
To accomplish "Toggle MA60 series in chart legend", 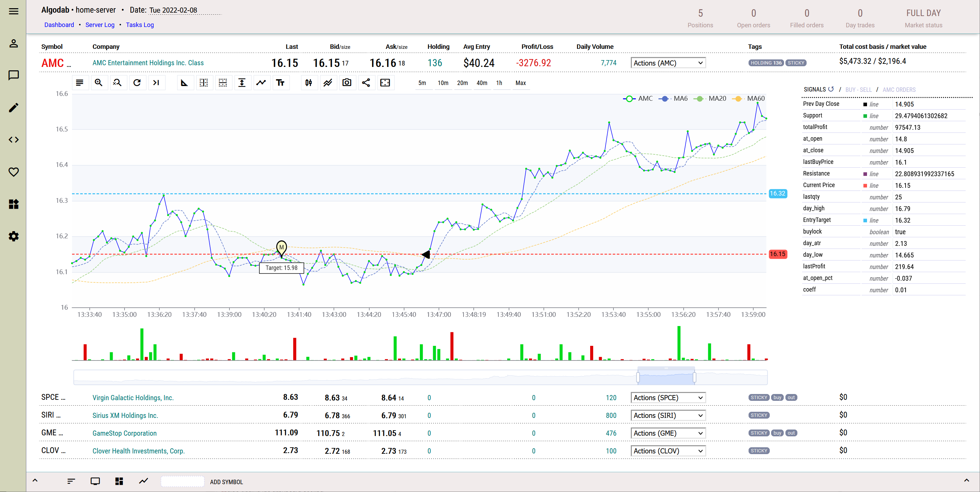I will (748, 99).
